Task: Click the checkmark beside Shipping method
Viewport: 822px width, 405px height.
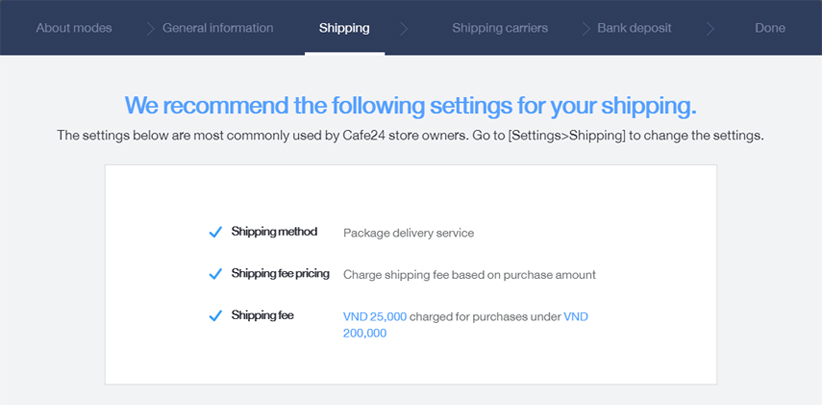Action: (x=215, y=232)
